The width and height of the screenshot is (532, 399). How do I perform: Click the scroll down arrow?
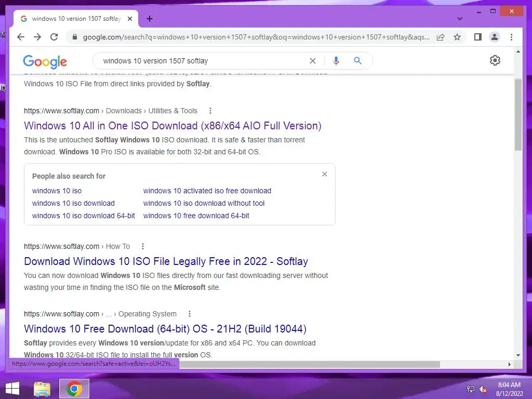coord(518,355)
